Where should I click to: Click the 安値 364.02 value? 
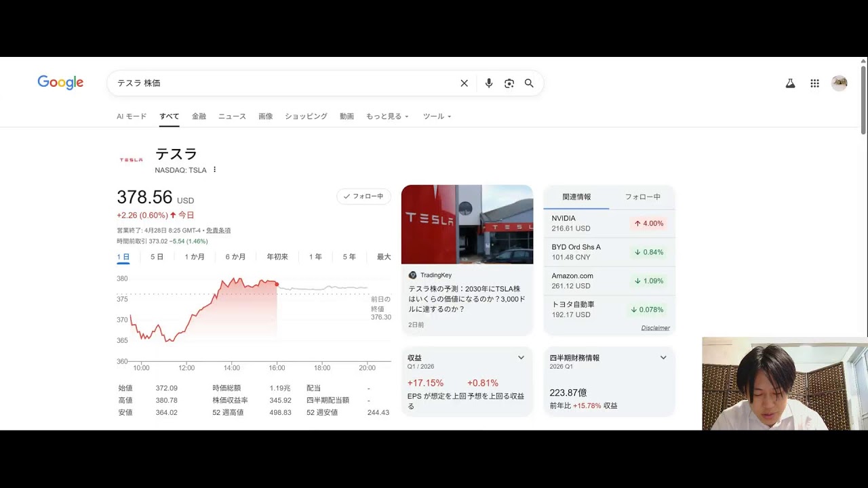[166, 412]
